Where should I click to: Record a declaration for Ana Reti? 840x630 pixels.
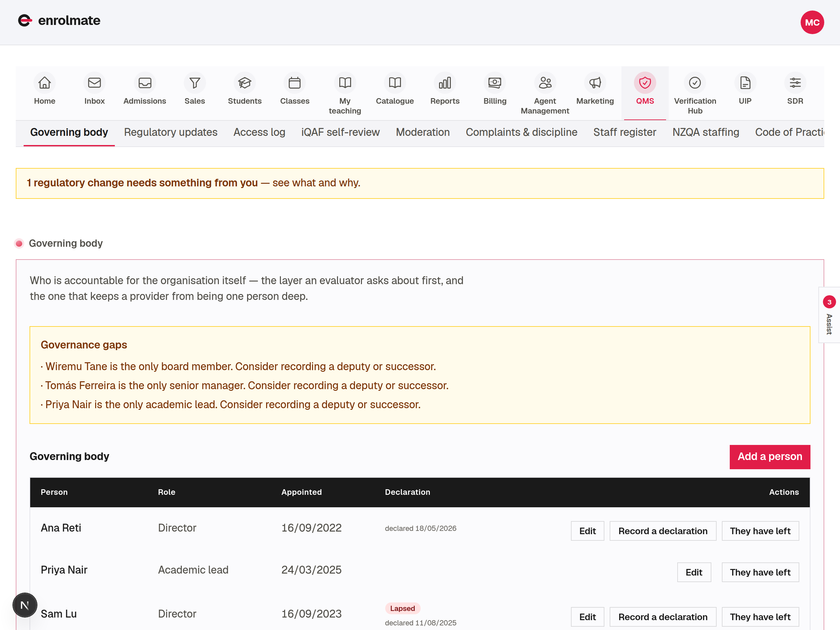point(663,531)
